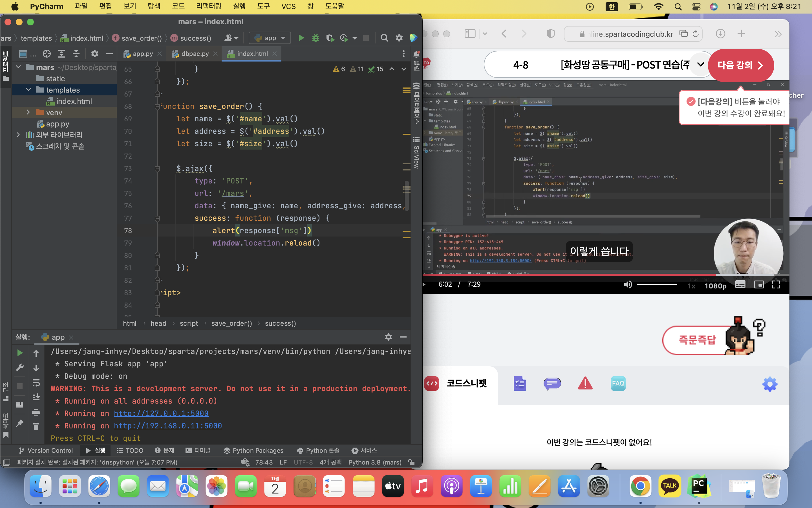The width and height of the screenshot is (812, 508).
Task: Jump to previous highlighted error arrow
Action: [x=392, y=69]
